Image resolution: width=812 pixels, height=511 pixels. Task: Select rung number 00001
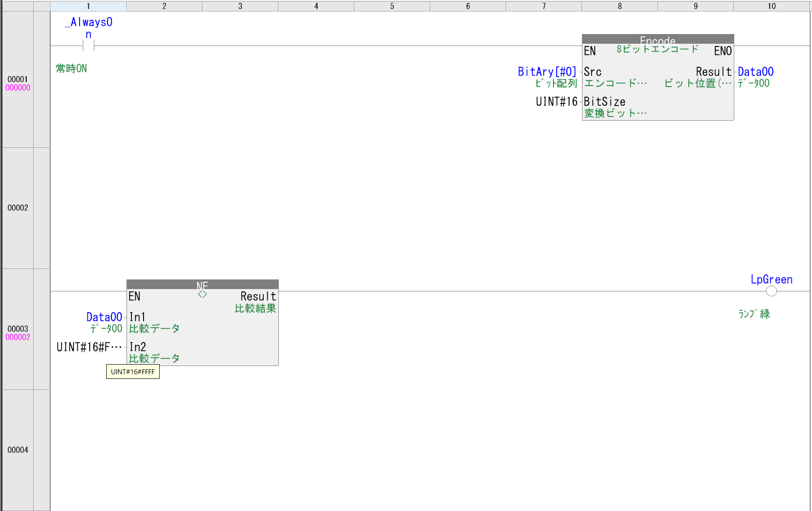point(18,79)
